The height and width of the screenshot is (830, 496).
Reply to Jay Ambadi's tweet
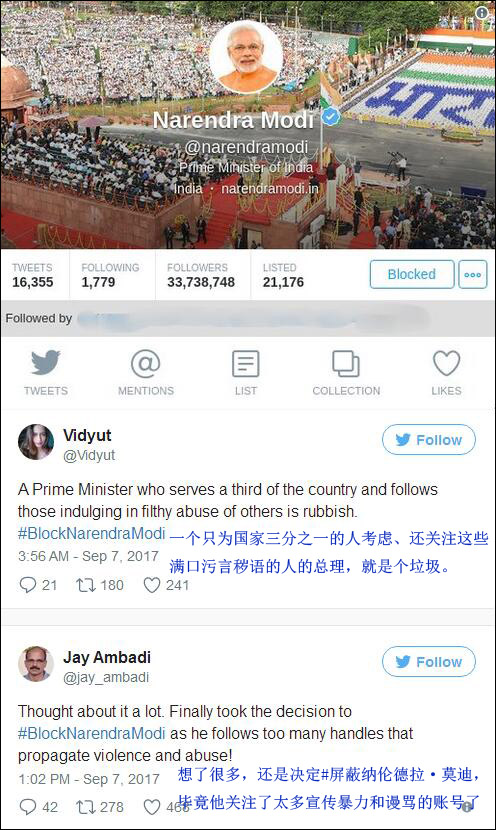point(28,807)
